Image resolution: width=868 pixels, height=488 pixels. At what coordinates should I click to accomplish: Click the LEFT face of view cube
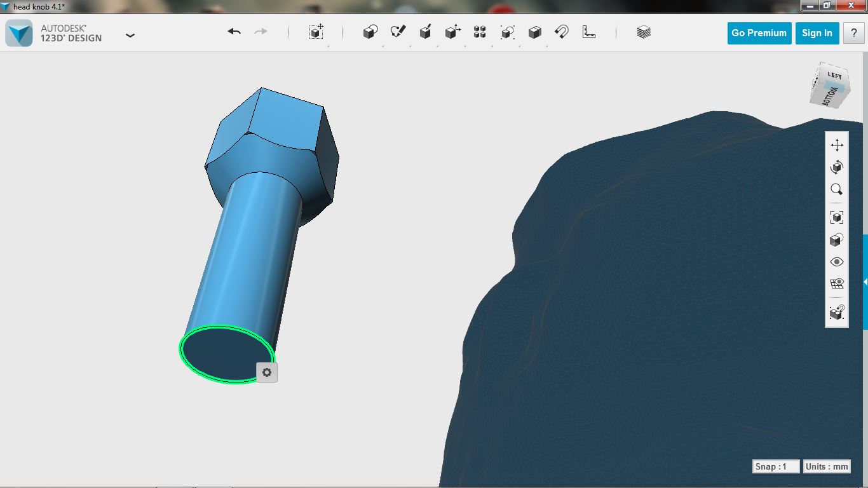click(x=834, y=76)
